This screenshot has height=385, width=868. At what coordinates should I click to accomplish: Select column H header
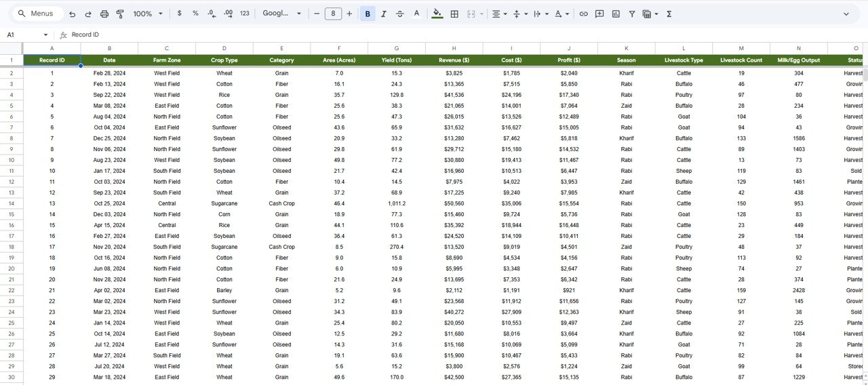[454, 48]
